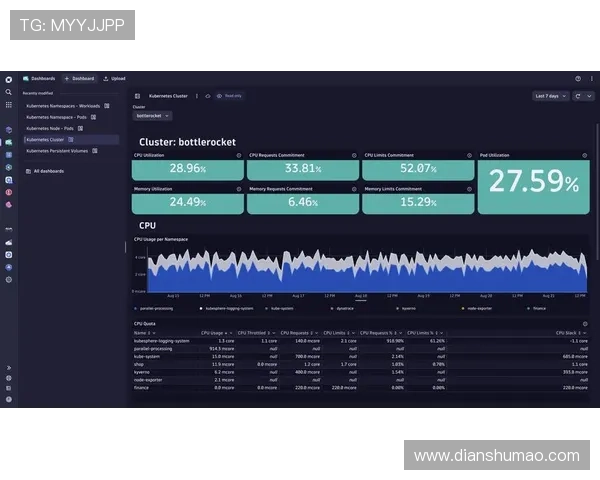Toggle kyverno series in the chart legend

tap(406, 309)
